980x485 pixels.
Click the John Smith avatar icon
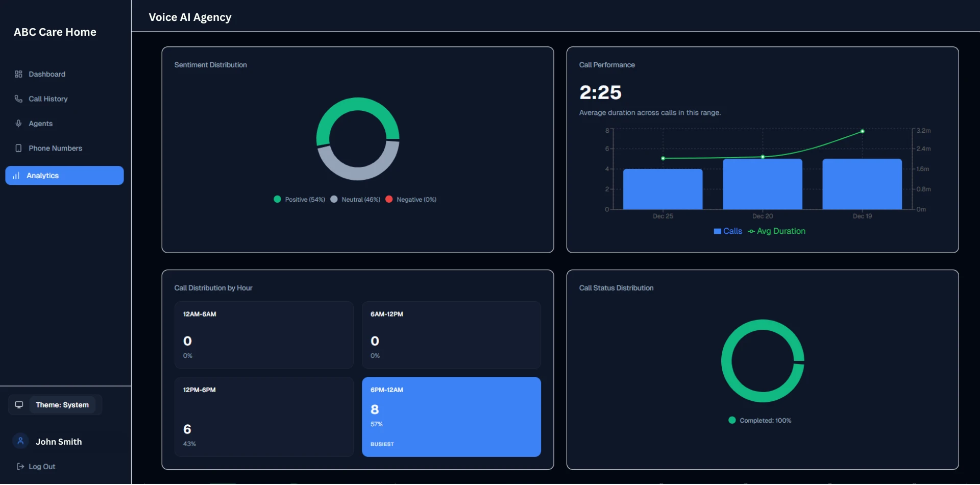20,441
